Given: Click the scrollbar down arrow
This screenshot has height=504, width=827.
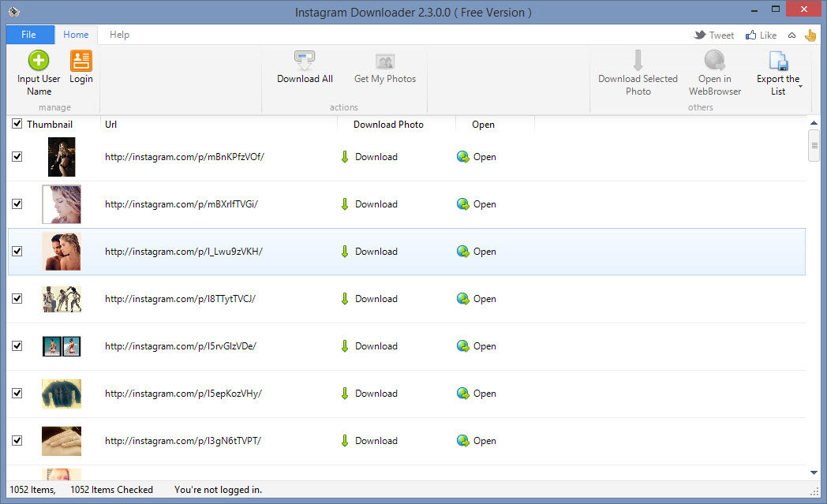Looking at the screenshot, I should pyautogui.click(x=814, y=472).
